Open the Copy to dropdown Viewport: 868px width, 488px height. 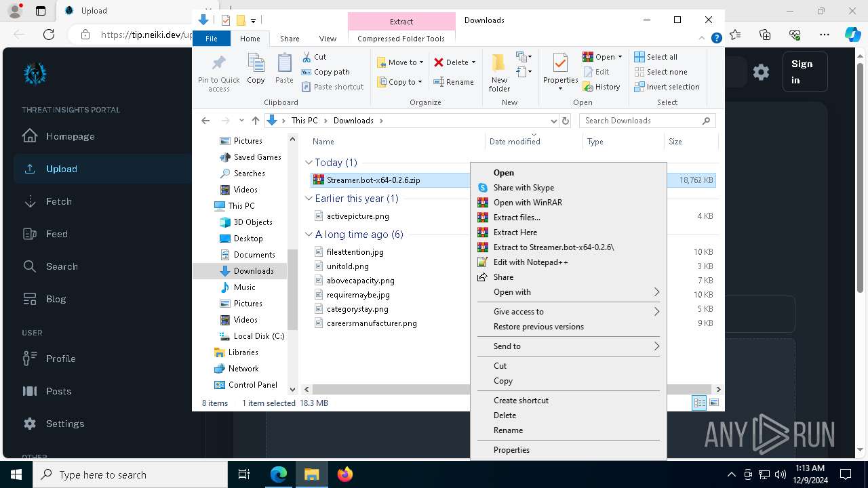(400, 82)
